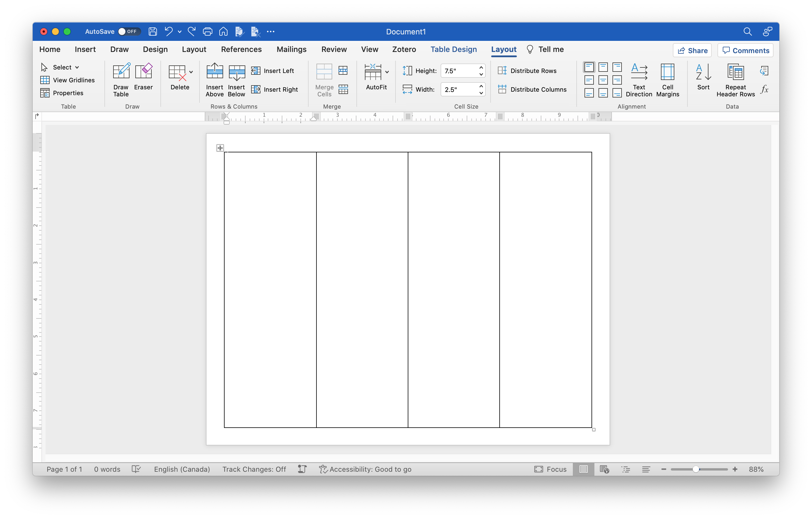The image size is (812, 519).
Task: Click the View Gridlines toggle
Action: [x=67, y=79]
